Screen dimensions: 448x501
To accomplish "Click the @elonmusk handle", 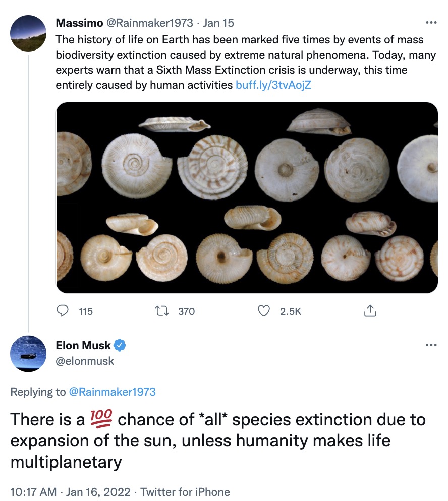I will click(x=85, y=361).
